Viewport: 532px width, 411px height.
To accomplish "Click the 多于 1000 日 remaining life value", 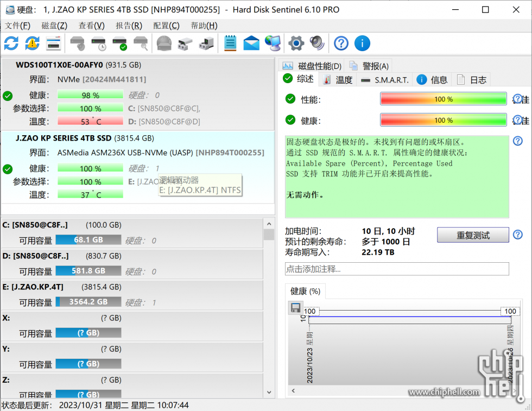I will coord(386,242).
